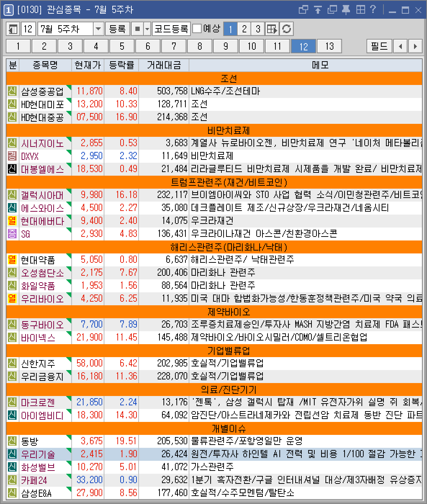Screen dimensions: 427x504
Task: Click the move-to-top arrow icon in title bar
Action: pos(318,10)
